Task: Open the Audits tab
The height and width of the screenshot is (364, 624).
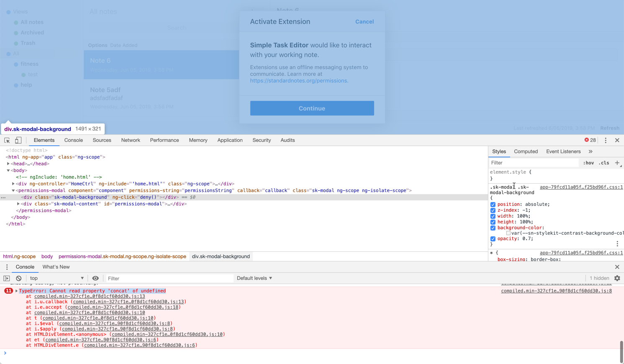Action: tap(288, 140)
